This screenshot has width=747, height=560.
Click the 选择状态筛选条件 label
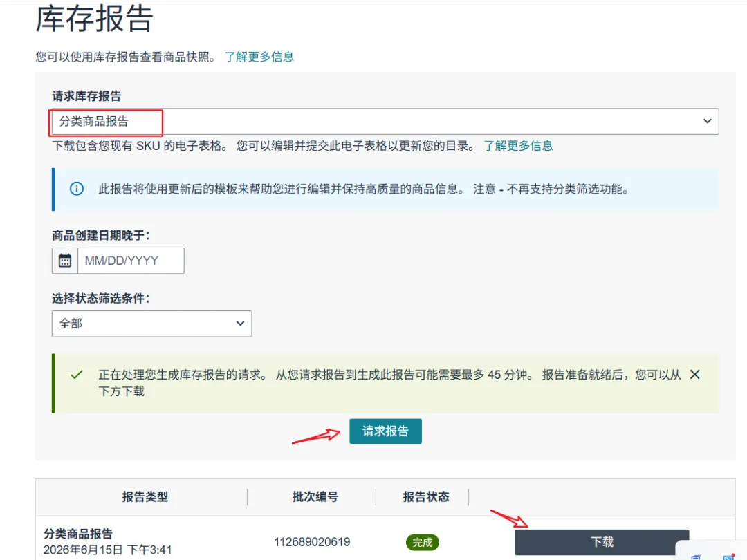(x=100, y=299)
